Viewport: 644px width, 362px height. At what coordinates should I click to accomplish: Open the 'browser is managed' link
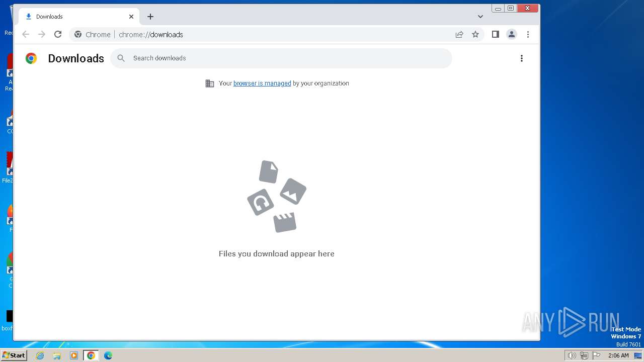pyautogui.click(x=262, y=83)
